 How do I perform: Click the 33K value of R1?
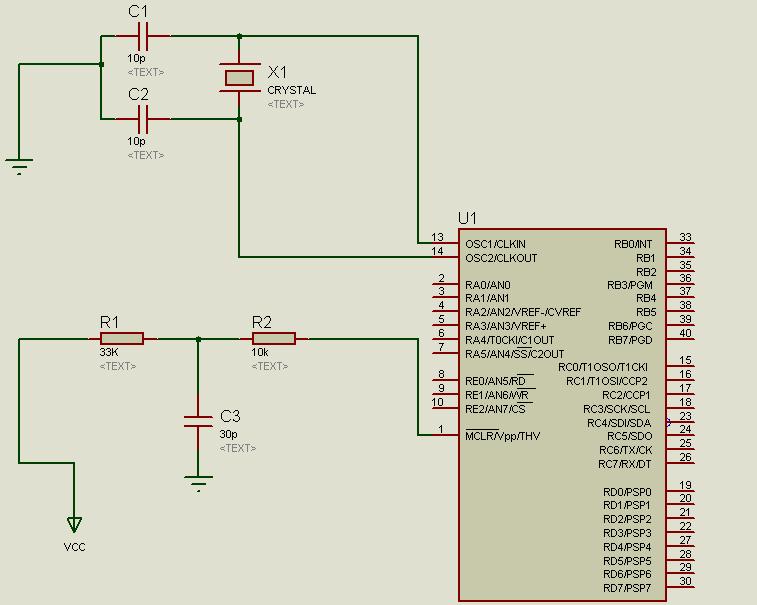point(109,352)
